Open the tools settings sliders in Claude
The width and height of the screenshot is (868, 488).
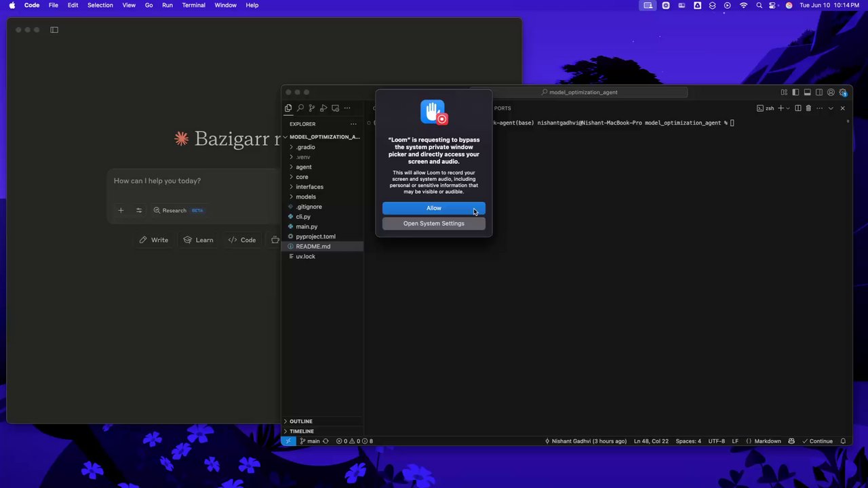pyautogui.click(x=139, y=210)
